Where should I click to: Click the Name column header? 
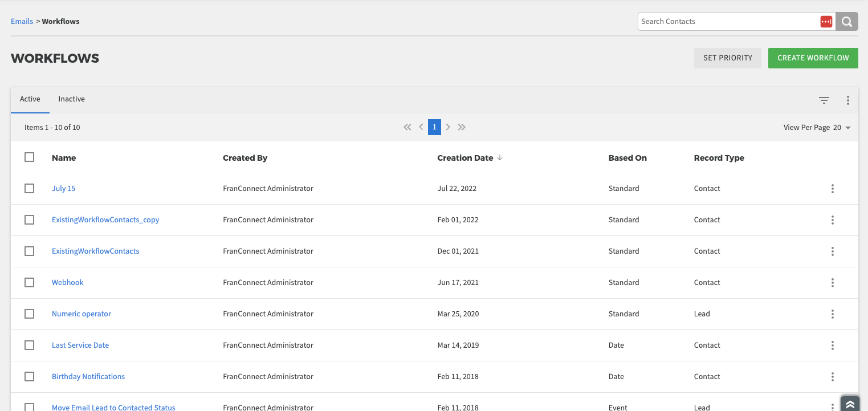[64, 158]
